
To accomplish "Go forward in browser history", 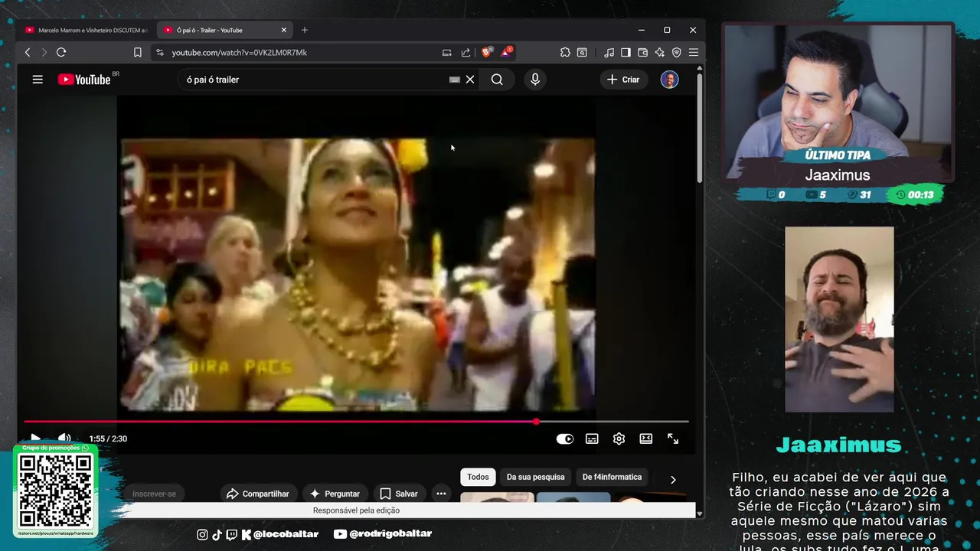I will pyautogui.click(x=44, y=52).
